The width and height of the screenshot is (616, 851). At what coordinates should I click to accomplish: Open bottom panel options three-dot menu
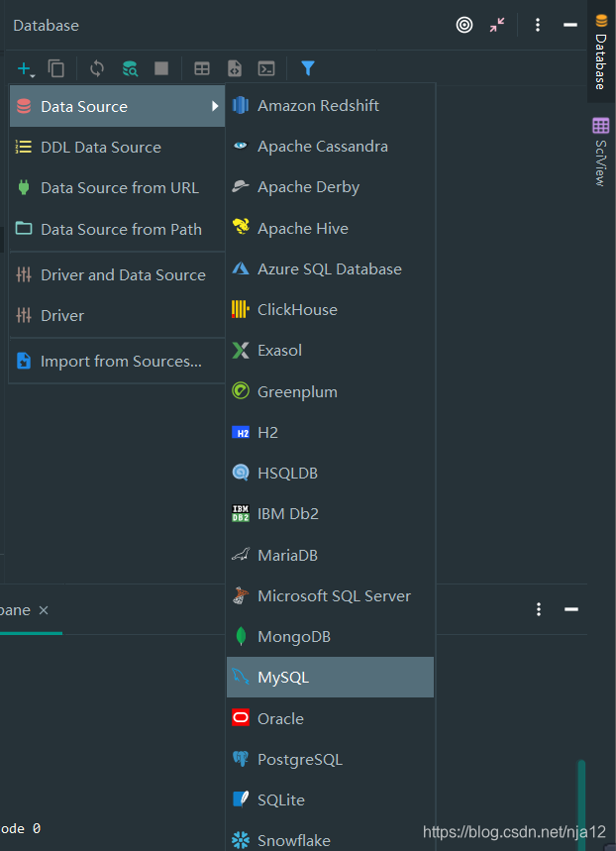click(539, 609)
